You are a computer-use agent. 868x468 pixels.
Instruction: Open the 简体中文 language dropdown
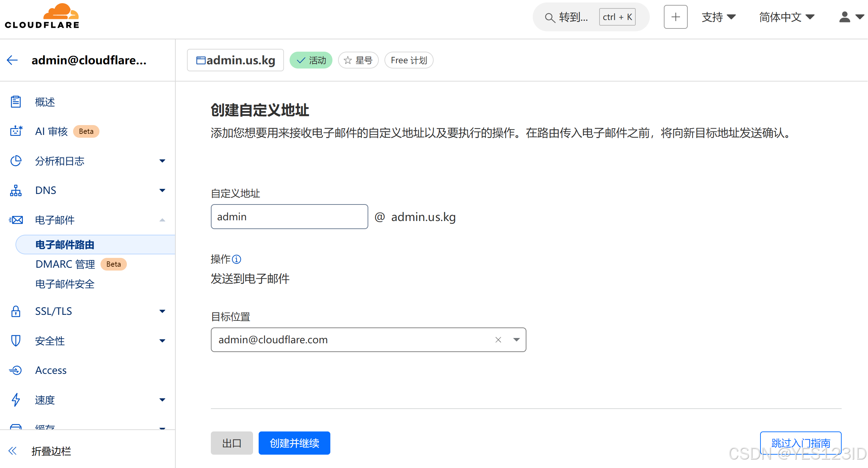[x=786, y=17]
